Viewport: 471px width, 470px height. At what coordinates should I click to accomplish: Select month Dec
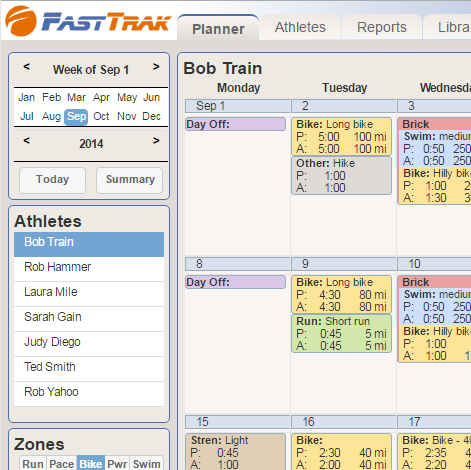(151, 116)
